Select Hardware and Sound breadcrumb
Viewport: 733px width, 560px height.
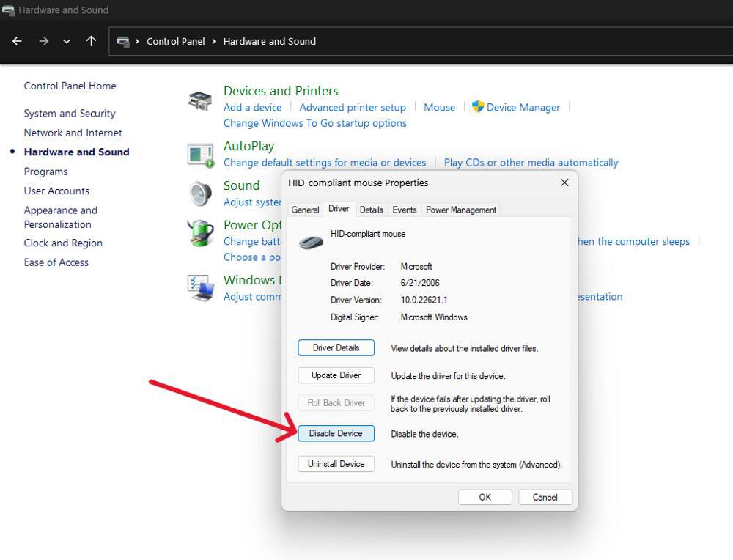(269, 41)
